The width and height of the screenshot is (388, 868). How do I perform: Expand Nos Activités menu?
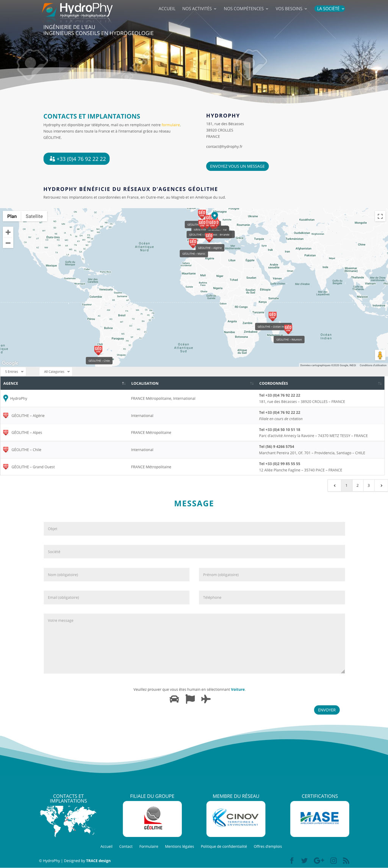(199, 9)
